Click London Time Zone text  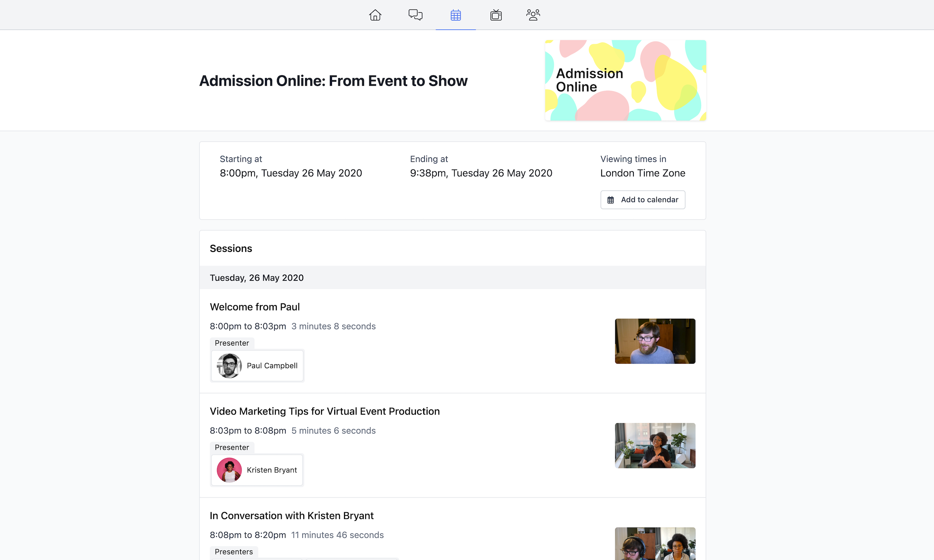(x=642, y=173)
